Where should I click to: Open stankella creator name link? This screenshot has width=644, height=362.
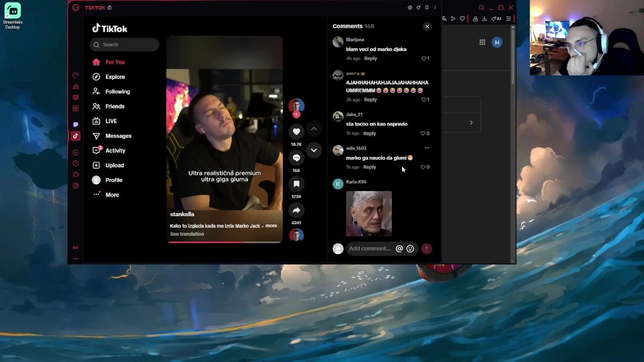coord(182,214)
